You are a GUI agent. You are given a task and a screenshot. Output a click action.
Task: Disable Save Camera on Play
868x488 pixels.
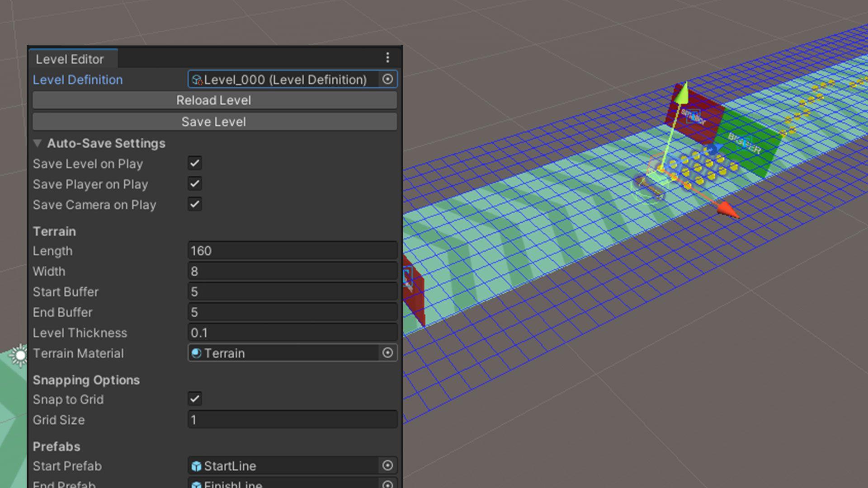(x=194, y=204)
